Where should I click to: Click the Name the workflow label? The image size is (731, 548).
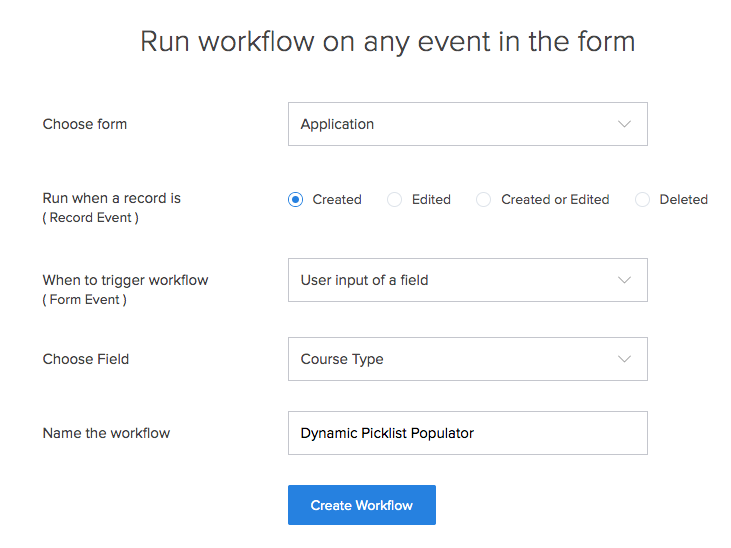[106, 433]
